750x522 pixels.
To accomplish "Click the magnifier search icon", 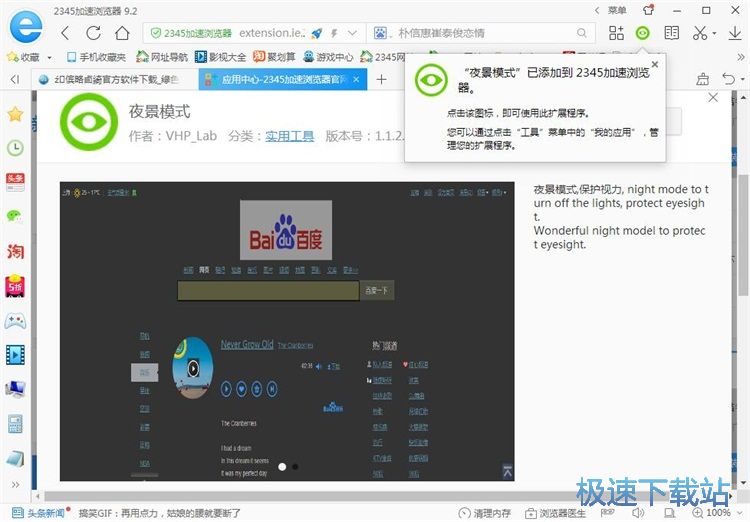I will point(582,33).
